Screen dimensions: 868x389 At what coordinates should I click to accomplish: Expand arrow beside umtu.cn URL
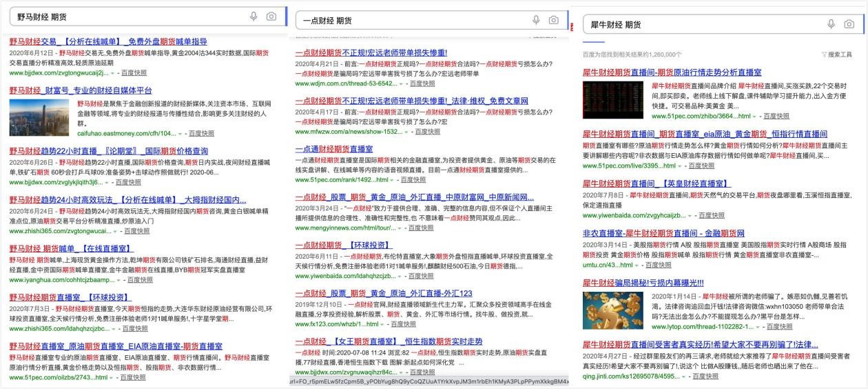point(638,265)
